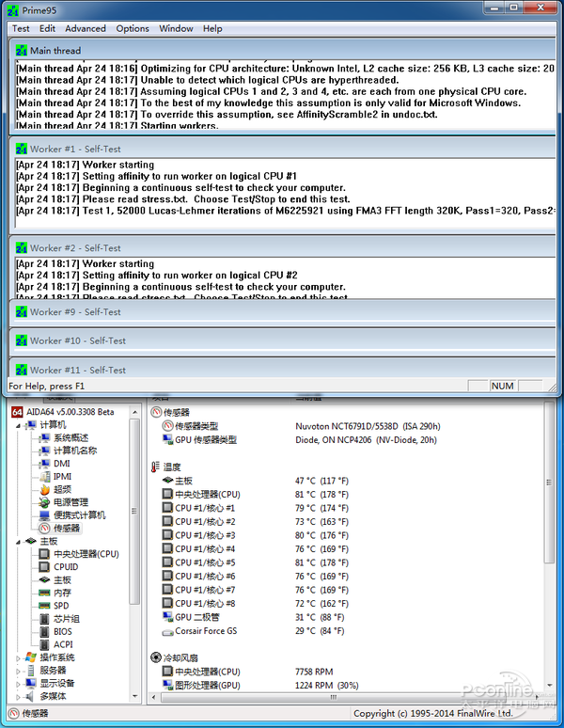Collapse the 计算机 tree node

18,425
